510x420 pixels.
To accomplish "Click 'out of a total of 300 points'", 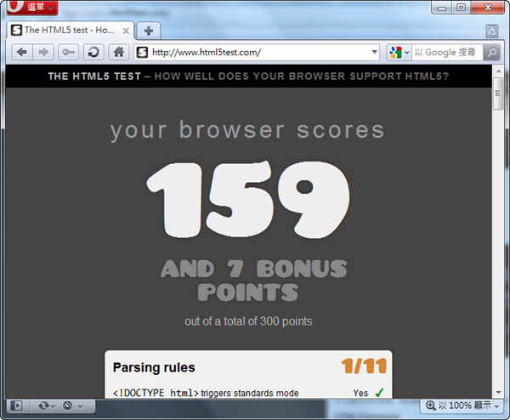I will click(248, 321).
